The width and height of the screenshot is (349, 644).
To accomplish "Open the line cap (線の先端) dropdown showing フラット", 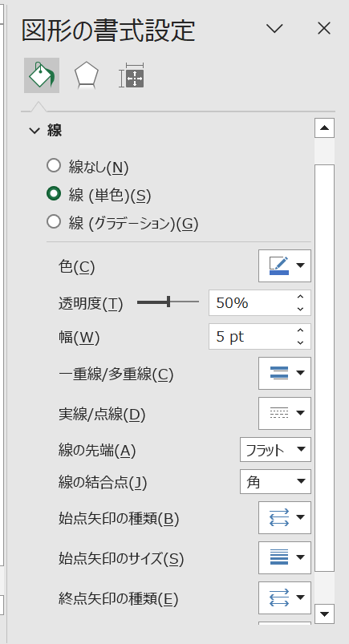I will pos(275,450).
